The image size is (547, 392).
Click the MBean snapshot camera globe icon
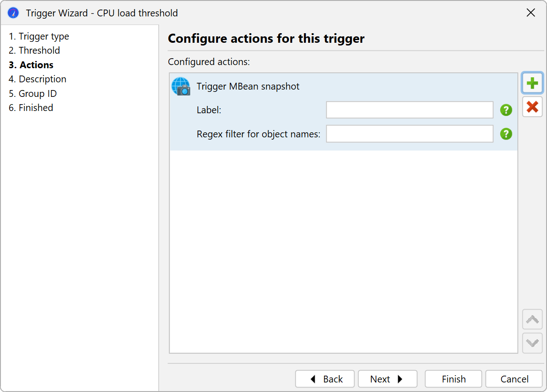(181, 86)
